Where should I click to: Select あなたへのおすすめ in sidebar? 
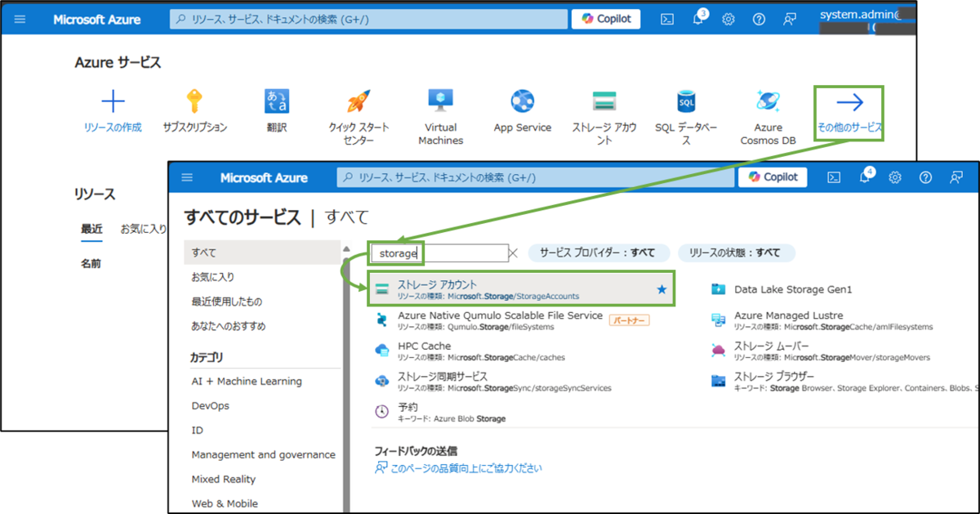[x=229, y=326]
